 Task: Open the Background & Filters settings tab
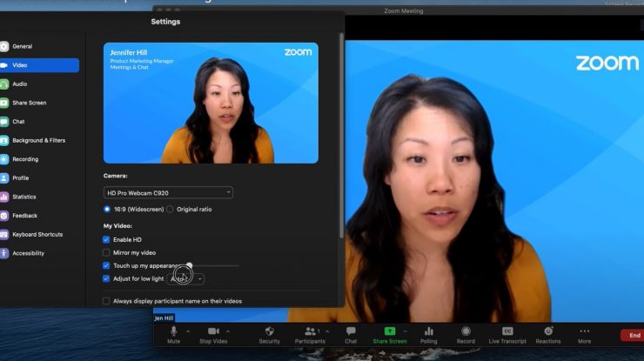coord(38,140)
